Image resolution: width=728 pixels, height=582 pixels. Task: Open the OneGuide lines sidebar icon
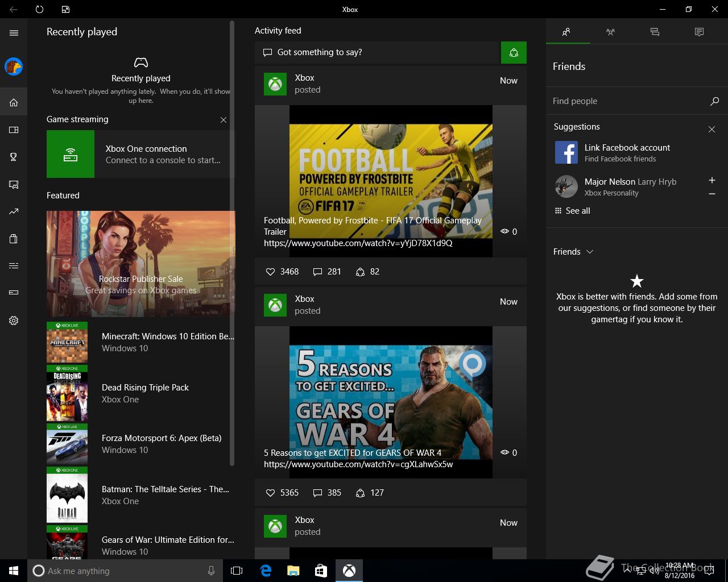coord(14,265)
